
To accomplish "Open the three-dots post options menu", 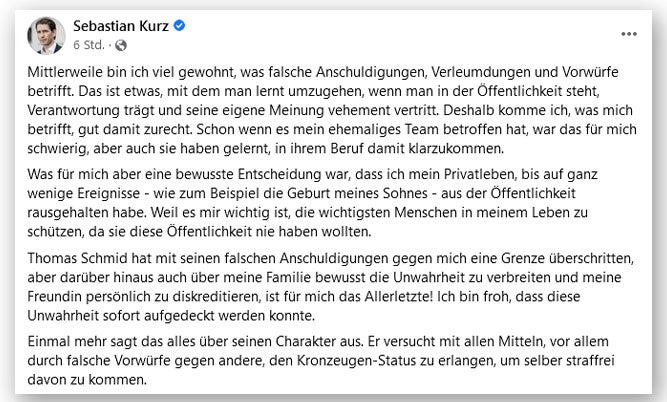I will point(628,33).
